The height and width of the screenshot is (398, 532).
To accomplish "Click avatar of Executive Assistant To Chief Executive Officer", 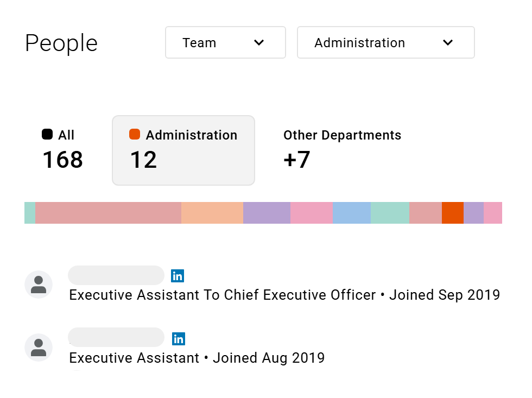I will [39, 285].
